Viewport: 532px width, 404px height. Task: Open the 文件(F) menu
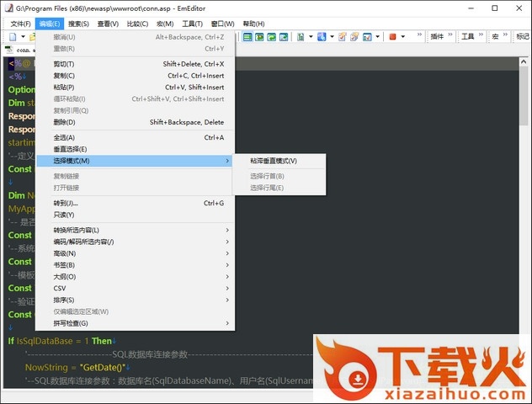[20, 24]
